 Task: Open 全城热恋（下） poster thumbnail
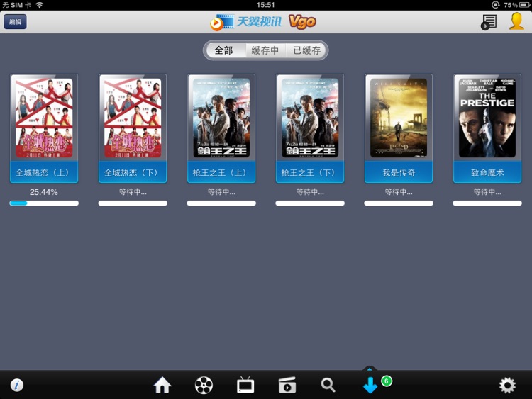[x=133, y=118]
